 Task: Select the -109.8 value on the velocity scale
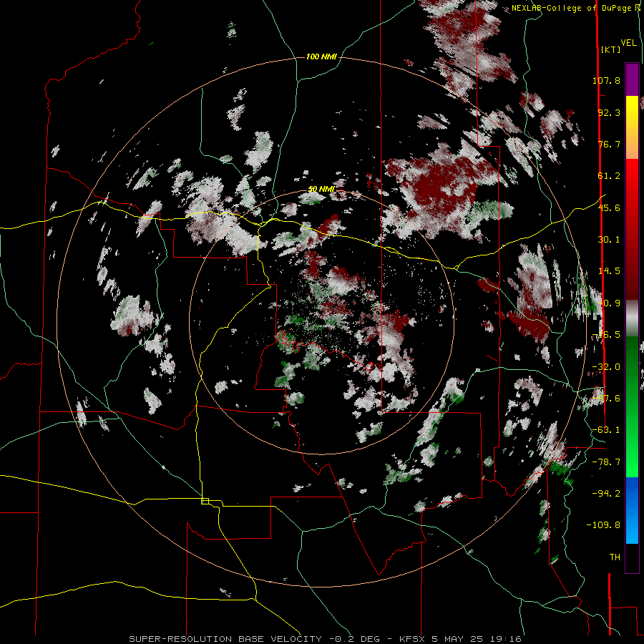click(603, 525)
